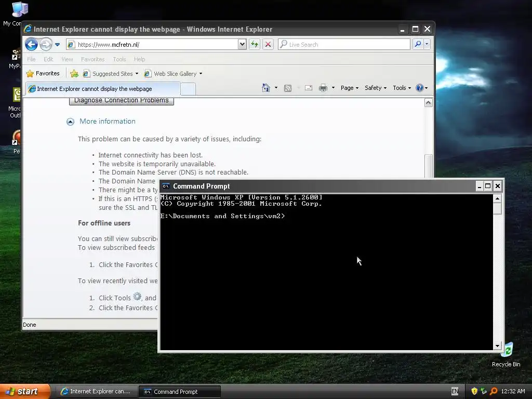This screenshot has width=532, height=399.
Task: Click Add to Favorites Bar star icon
Action: coord(74,74)
